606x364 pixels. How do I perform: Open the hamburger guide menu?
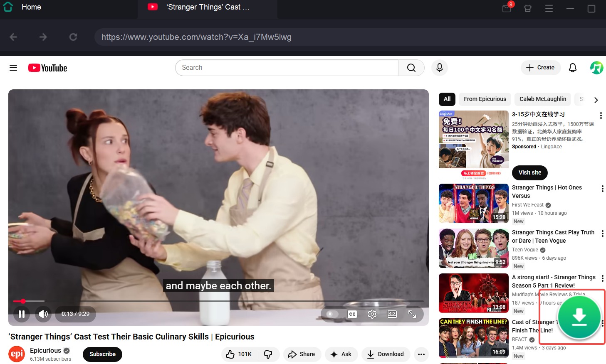pos(13,68)
